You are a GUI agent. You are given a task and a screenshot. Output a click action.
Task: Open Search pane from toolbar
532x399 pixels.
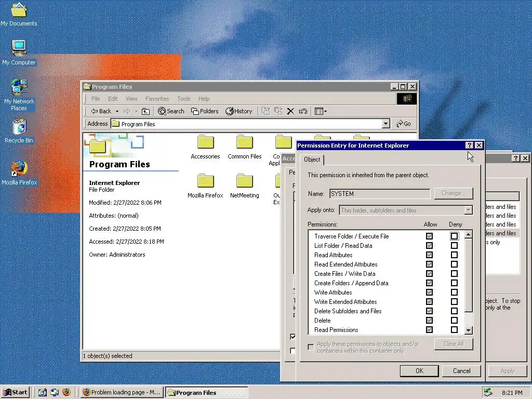pyautogui.click(x=171, y=111)
